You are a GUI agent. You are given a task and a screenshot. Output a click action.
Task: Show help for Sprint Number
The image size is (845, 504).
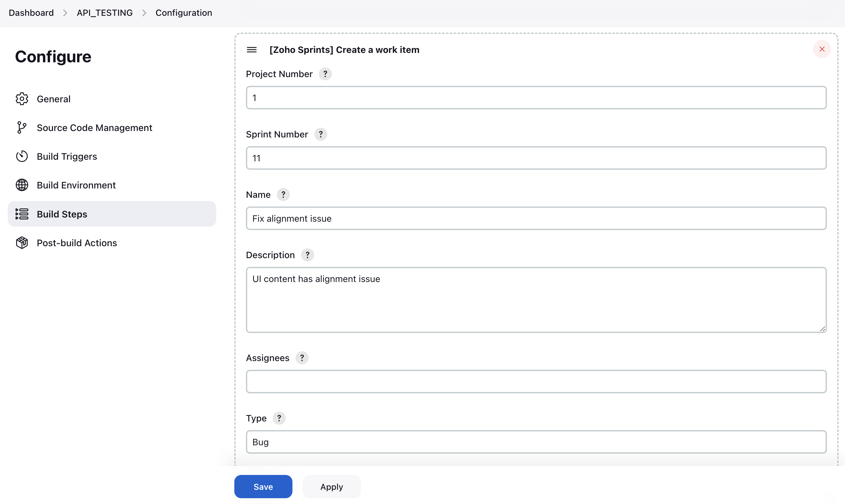click(x=321, y=135)
